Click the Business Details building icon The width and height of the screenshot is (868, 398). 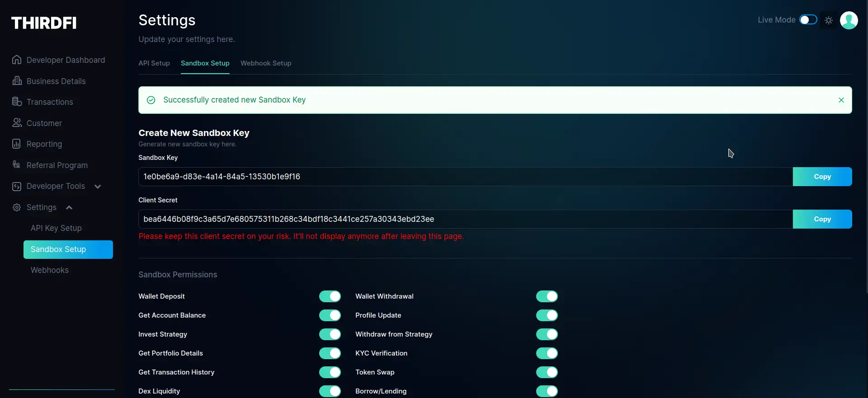[x=17, y=81]
